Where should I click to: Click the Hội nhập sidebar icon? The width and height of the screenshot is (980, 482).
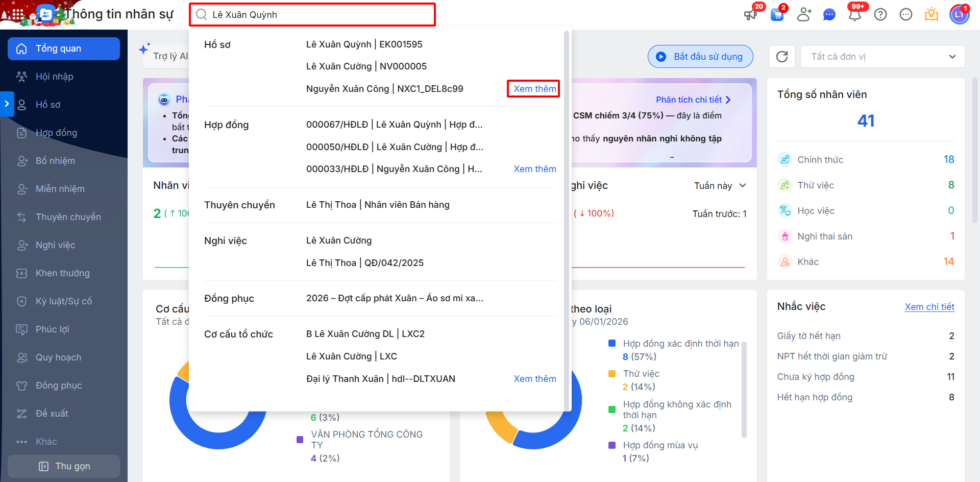point(21,77)
